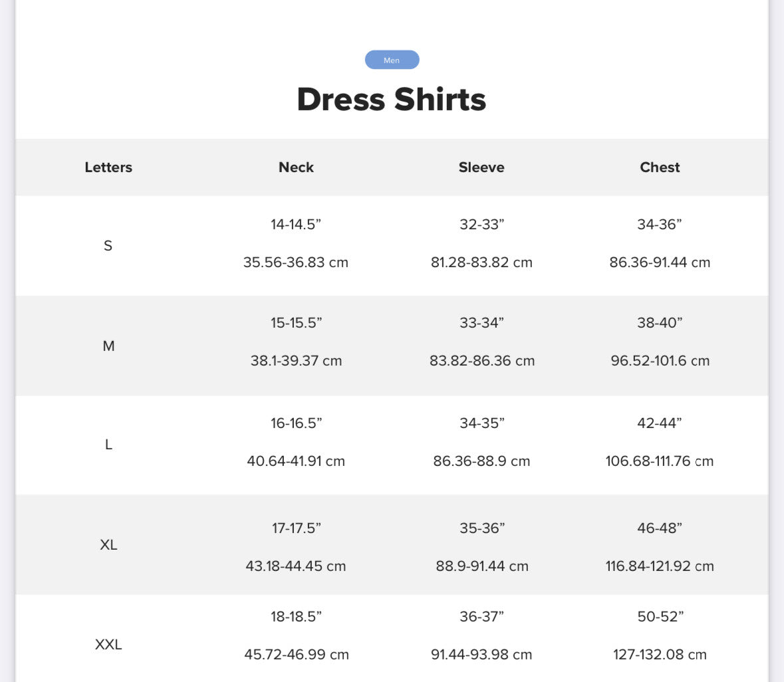The width and height of the screenshot is (784, 682).
Task: Click neck value 17-17.5" for XL
Action: 297,528
